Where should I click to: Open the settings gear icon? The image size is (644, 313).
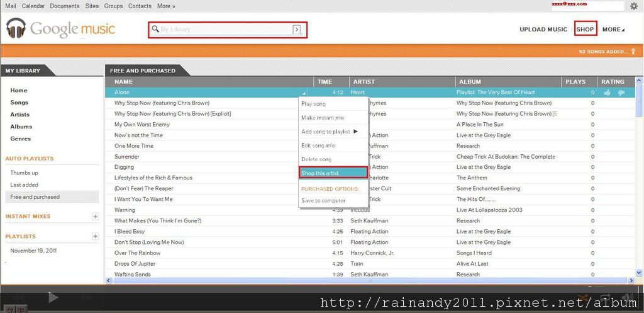pyautogui.click(x=634, y=6)
